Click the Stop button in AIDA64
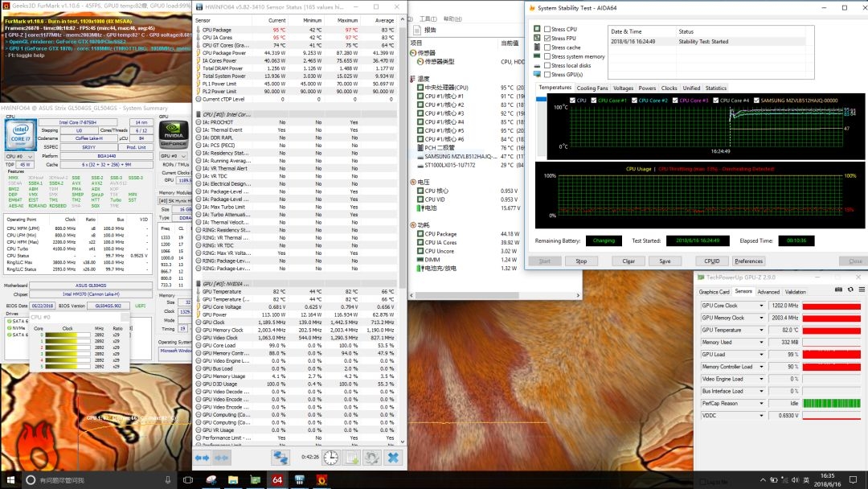 tap(581, 261)
